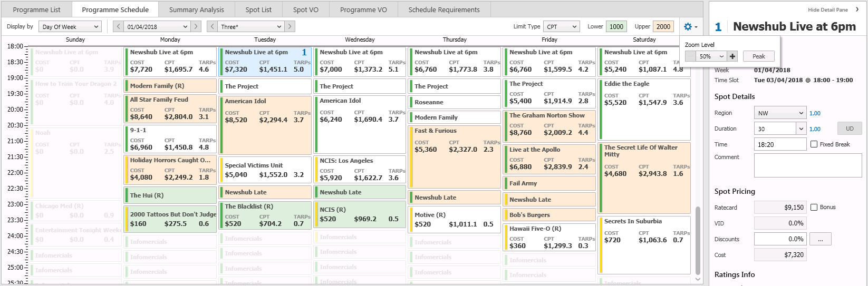Select Friday Hawaii Five-O (R) block
This screenshot has width=868, height=286.
pyautogui.click(x=549, y=237)
